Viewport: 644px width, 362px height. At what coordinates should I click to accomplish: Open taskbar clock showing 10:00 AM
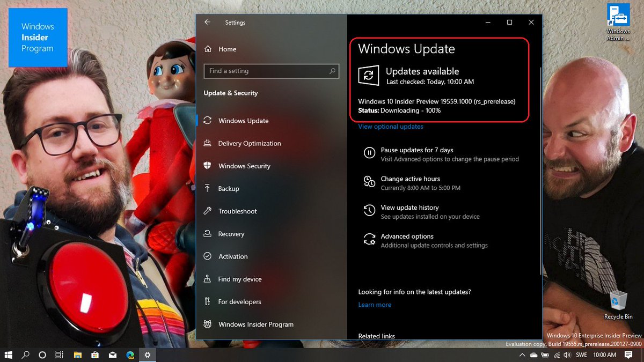pyautogui.click(x=604, y=355)
